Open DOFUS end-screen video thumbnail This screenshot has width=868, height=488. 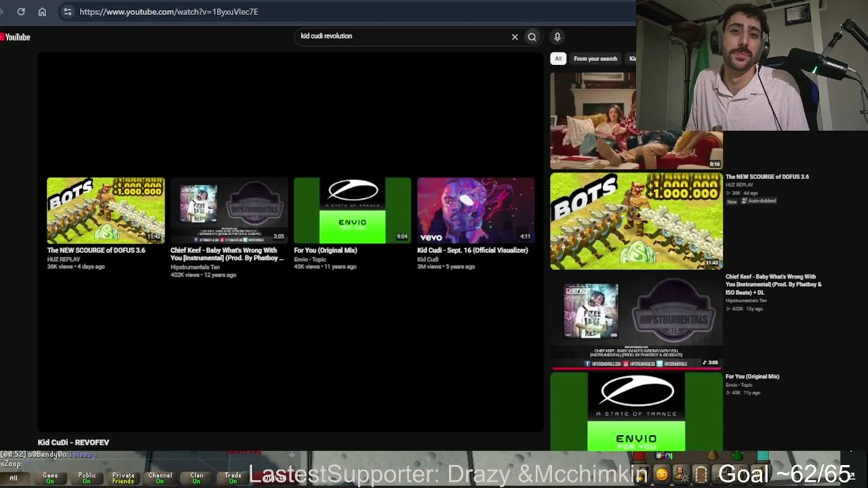click(x=106, y=210)
